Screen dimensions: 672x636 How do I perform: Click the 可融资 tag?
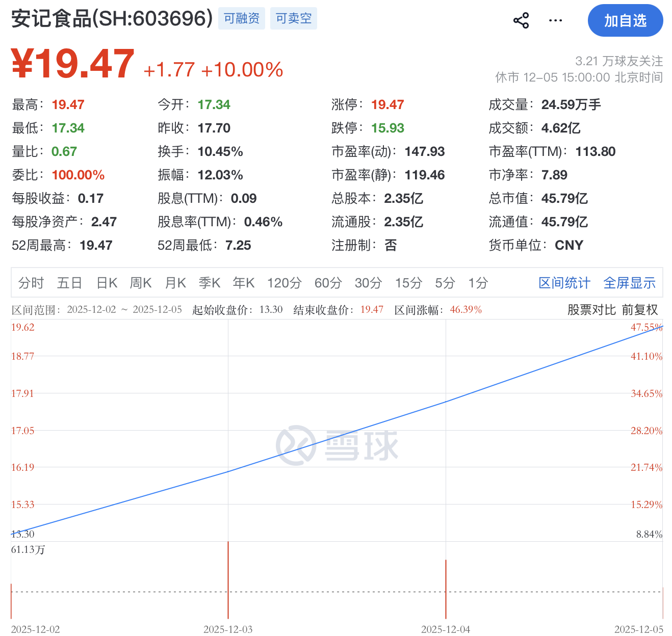pos(242,19)
